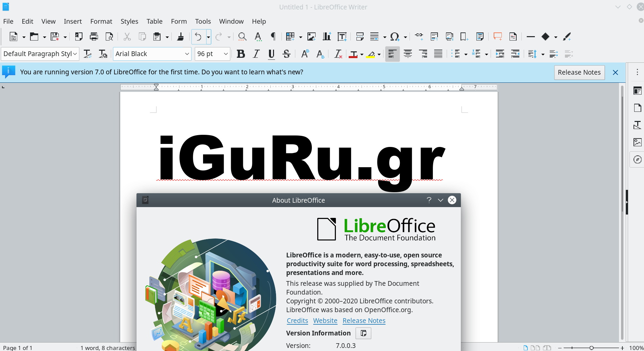Toggle Print Preview icon

109,36
